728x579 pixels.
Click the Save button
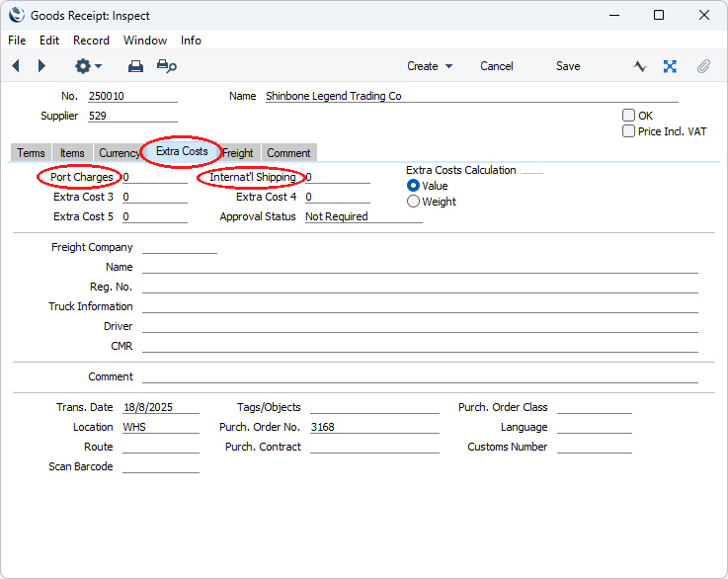coord(568,66)
